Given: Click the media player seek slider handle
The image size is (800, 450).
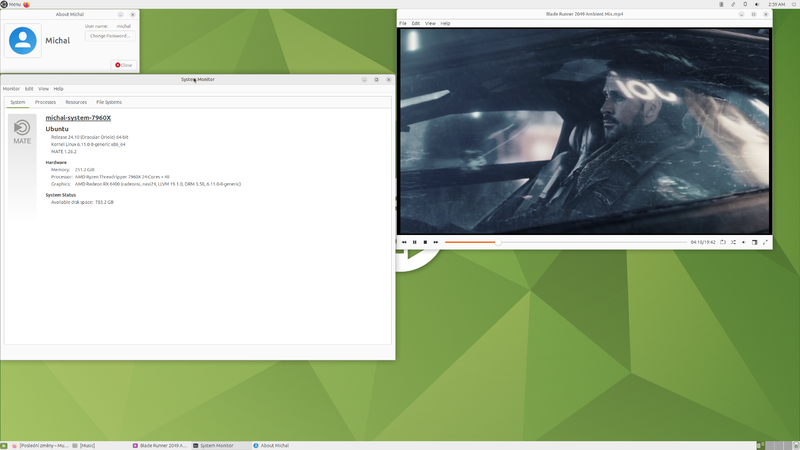Looking at the screenshot, I should [498, 242].
